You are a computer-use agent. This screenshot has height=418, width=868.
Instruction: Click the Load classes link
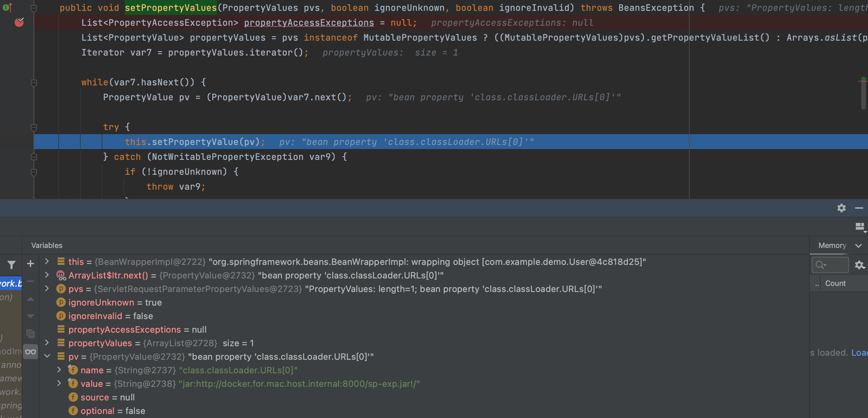[859, 353]
